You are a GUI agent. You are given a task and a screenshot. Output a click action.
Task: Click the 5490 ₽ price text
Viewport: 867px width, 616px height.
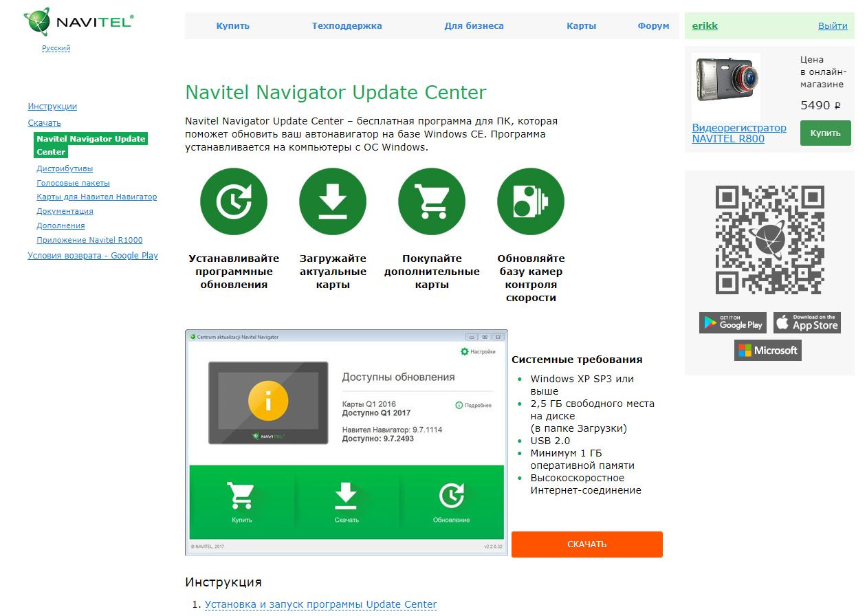pos(820,105)
